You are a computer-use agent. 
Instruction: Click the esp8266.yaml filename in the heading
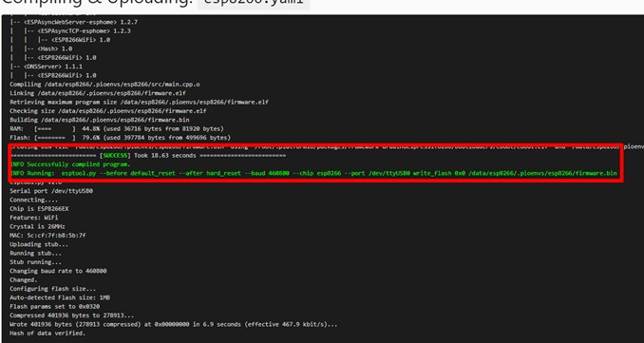[x=254, y=3]
